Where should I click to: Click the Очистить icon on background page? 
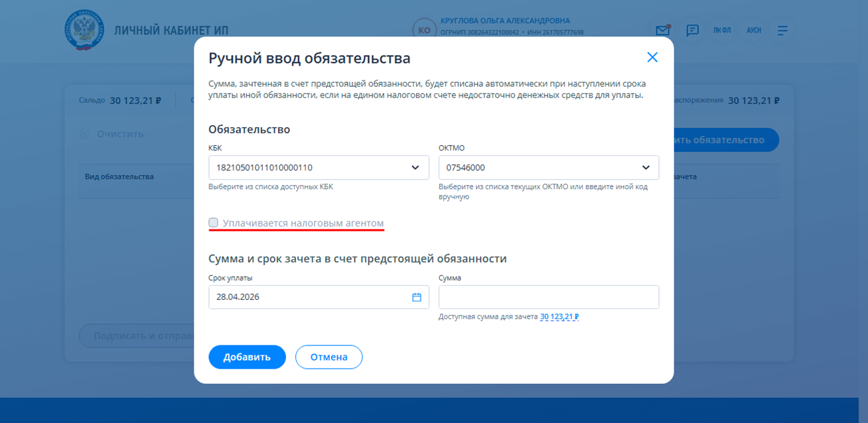(85, 134)
